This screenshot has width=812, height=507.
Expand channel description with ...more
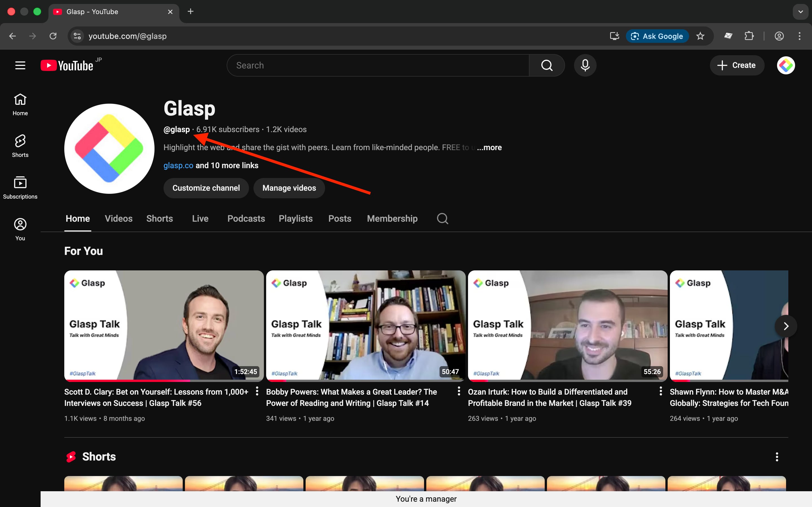click(x=489, y=148)
